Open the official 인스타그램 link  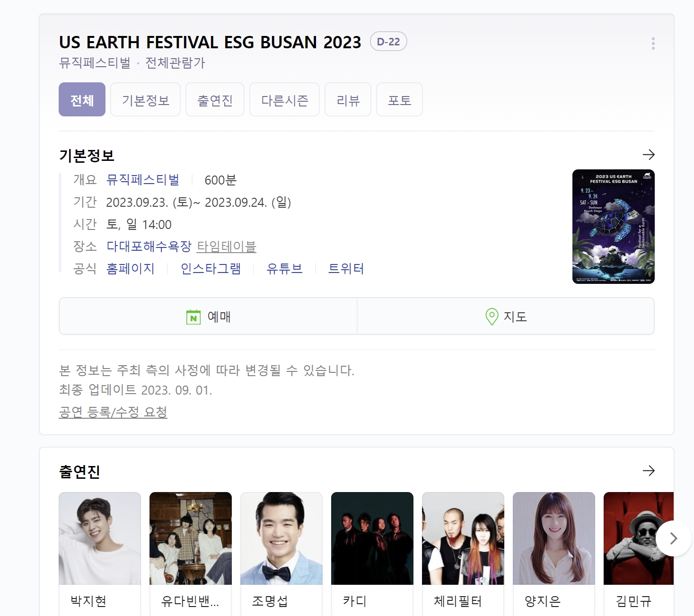pos(211,269)
